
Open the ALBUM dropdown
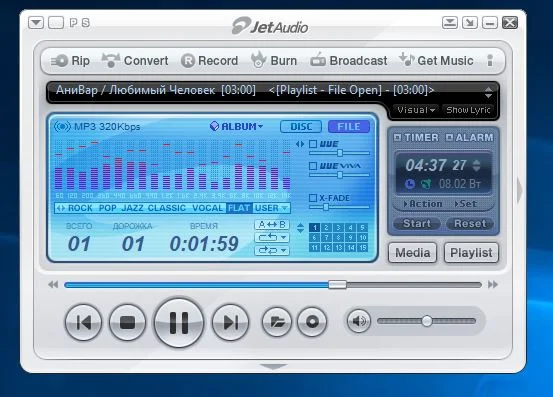[237, 126]
